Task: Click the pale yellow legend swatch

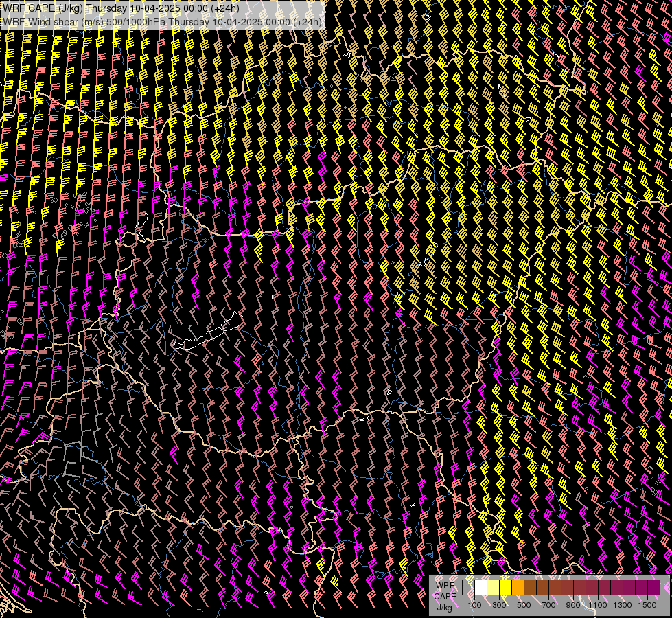Action: coord(494,587)
